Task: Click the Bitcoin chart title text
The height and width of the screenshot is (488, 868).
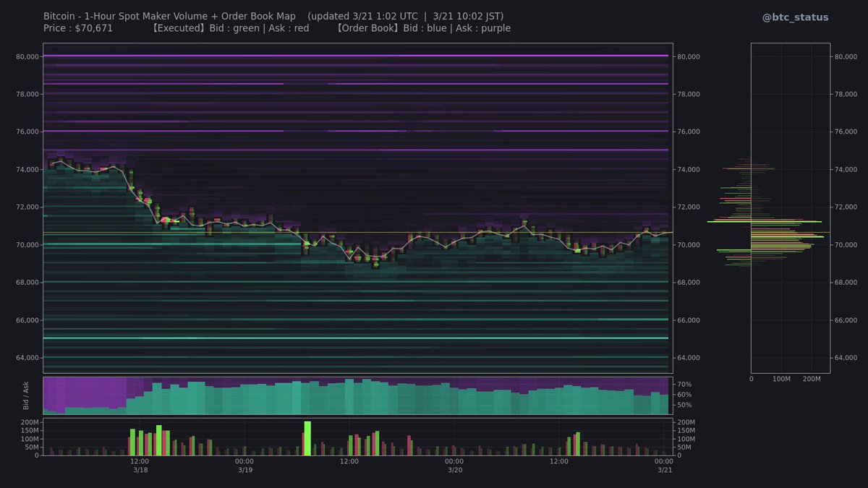Action: [x=169, y=15]
